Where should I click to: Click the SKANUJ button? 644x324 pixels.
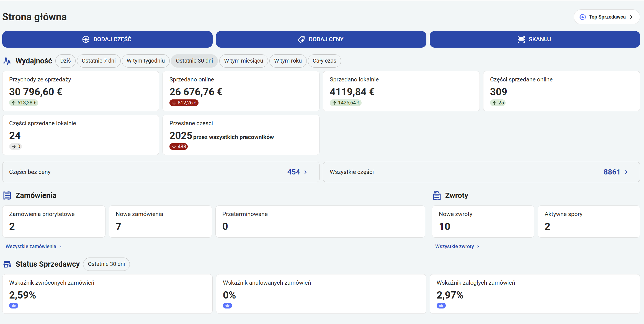535,39
